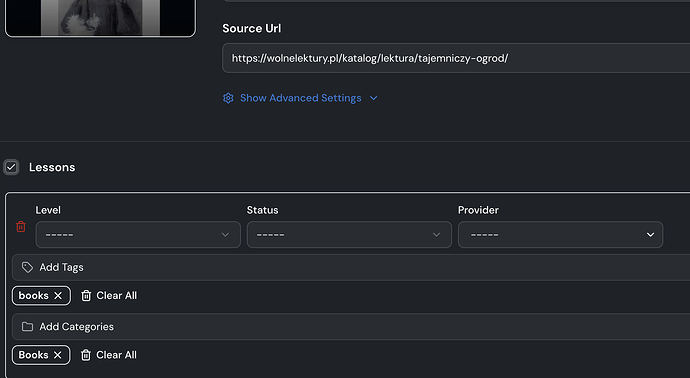This screenshot has width=690, height=378.
Task: Click the Level label
Action: (x=48, y=210)
